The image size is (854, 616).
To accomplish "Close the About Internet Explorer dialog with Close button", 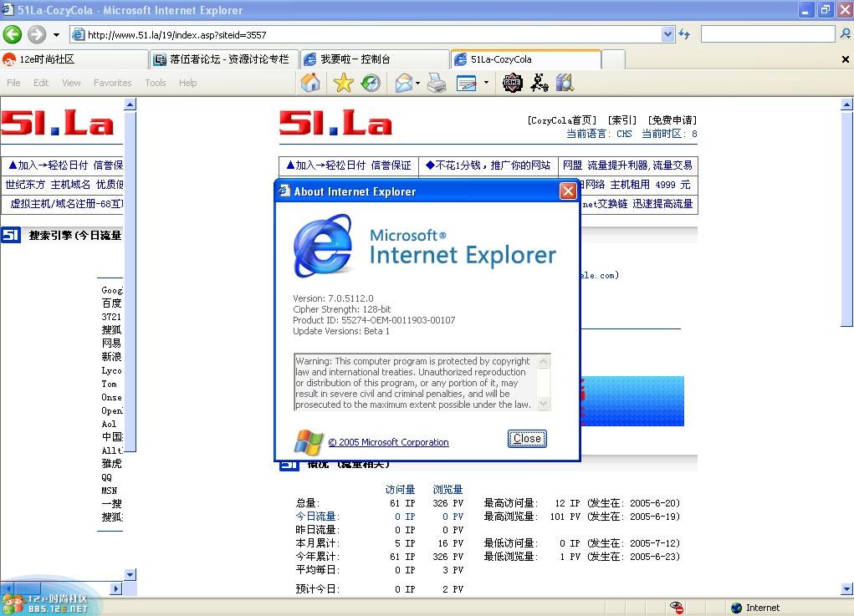I will (x=527, y=438).
